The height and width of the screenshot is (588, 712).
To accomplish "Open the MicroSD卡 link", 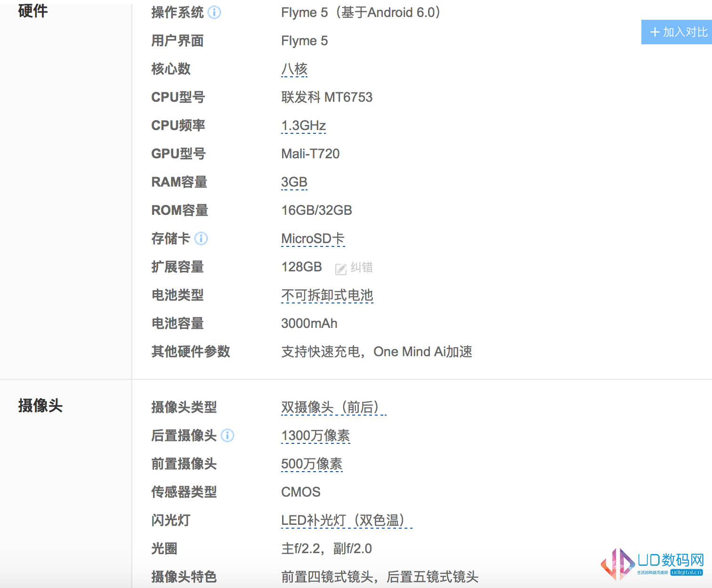I will click(313, 239).
